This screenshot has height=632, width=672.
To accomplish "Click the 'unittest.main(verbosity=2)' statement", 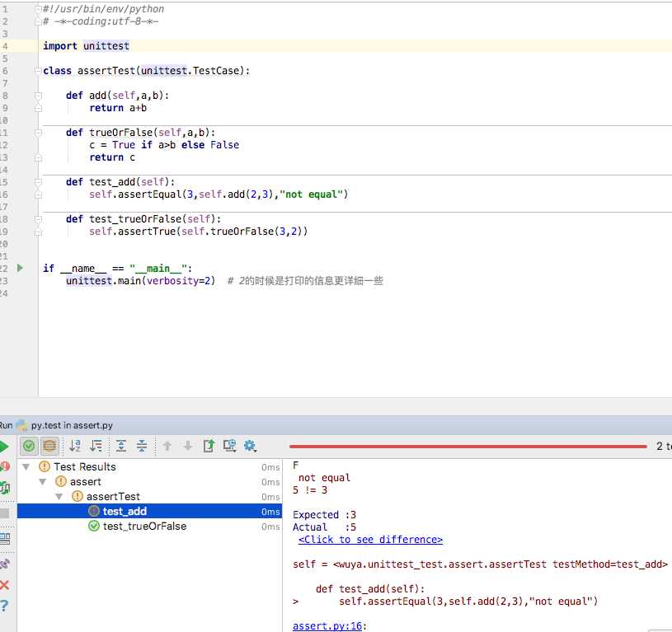I will 140,281.
